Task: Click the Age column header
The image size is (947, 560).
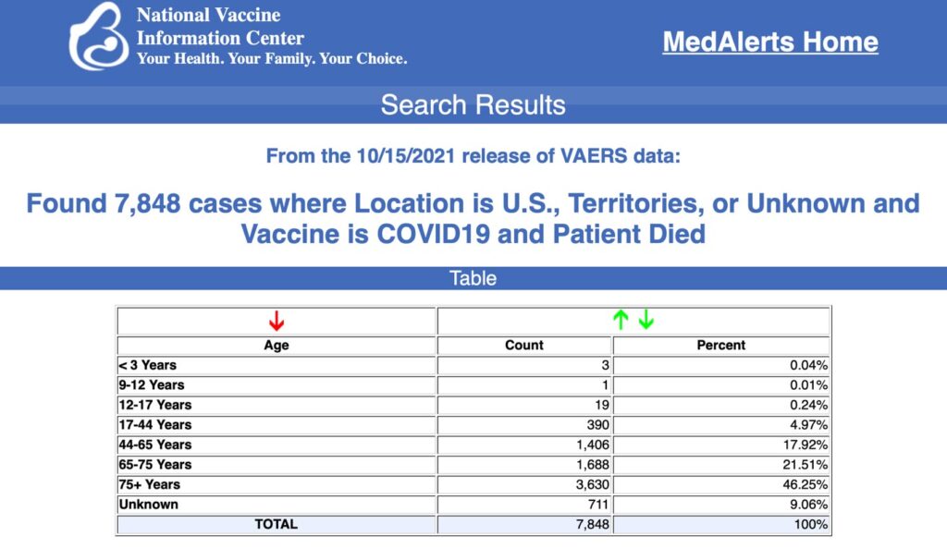Action: pyautogui.click(x=277, y=346)
